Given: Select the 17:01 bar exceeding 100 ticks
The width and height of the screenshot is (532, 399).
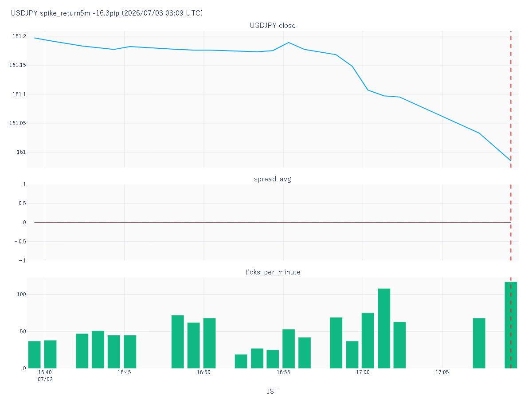Looking at the screenshot, I should pyautogui.click(x=384, y=329).
